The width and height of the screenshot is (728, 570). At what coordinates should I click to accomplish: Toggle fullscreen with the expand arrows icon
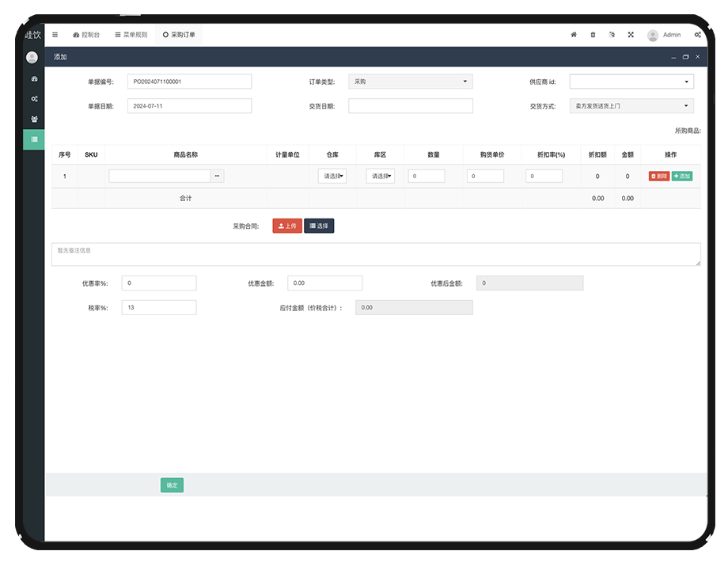click(x=631, y=35)
